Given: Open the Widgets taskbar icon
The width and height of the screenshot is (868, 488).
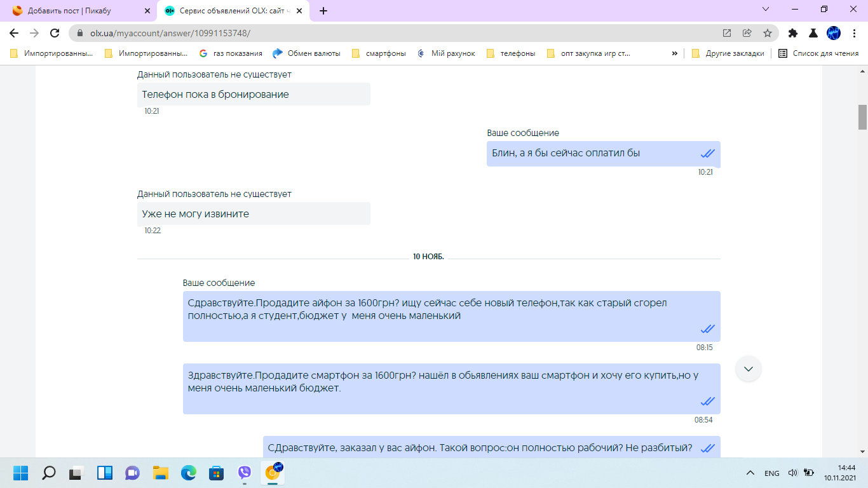Looking at the screenshot, I should pos(104,473).
